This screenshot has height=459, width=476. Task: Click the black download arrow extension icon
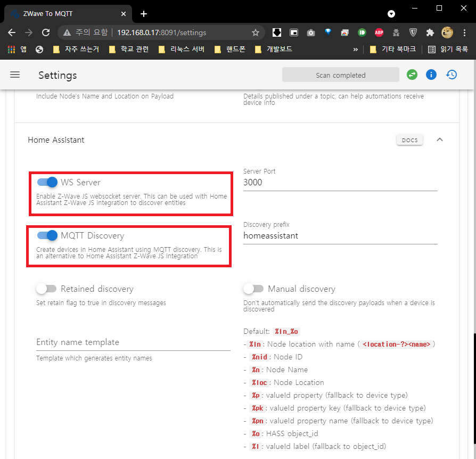click(x=277, y=32)
